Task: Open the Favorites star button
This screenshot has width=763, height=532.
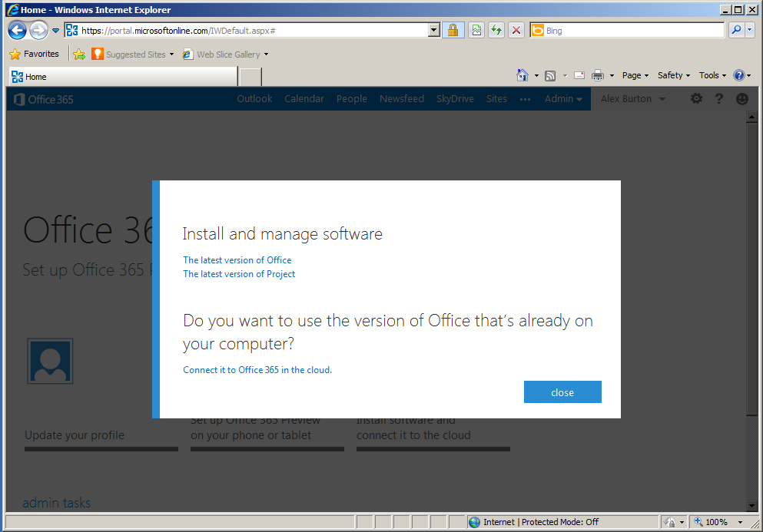Action: click(x=34, y=54)
